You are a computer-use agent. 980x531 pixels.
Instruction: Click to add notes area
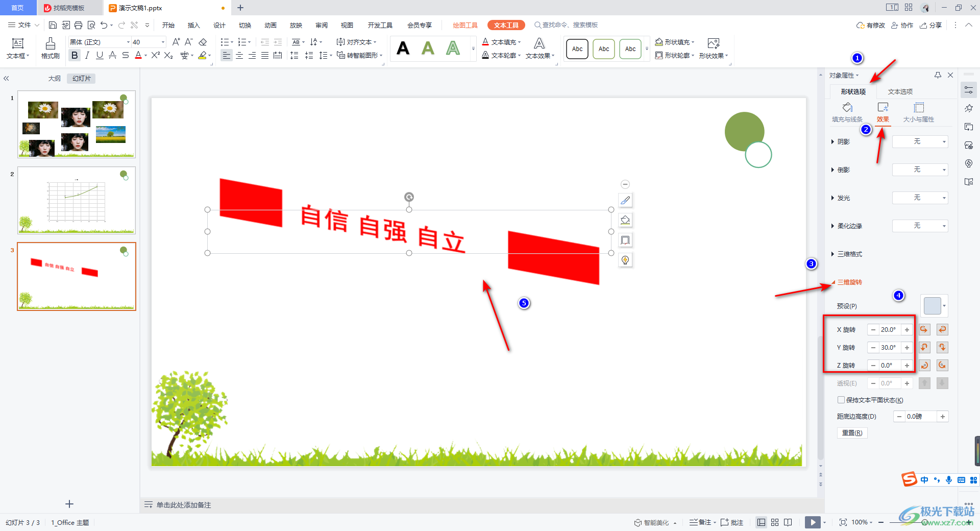tap(184, 505)
